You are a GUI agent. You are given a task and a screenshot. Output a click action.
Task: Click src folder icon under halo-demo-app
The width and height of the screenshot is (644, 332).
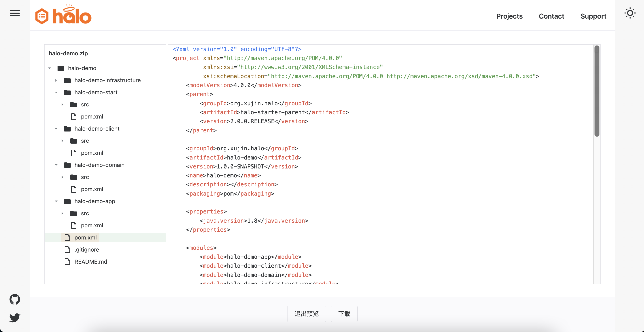pos(74,213)
